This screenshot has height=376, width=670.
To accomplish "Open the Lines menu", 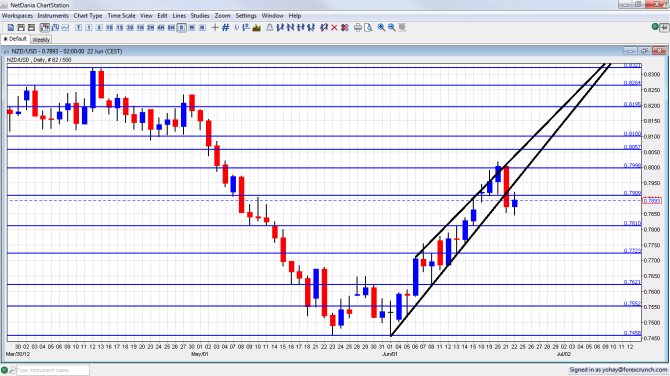I will tap(179, 15).
